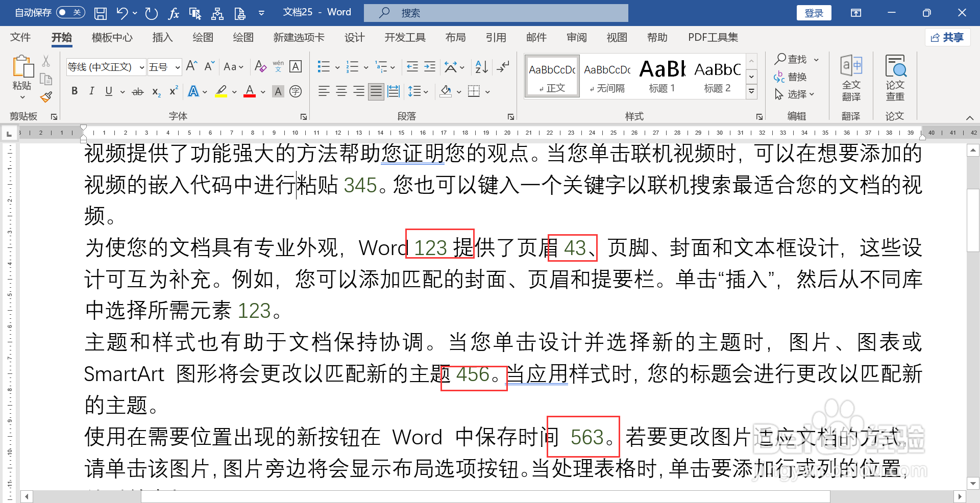Click the Save icon in title bar
This screenshot has height=503, width=980.
coord(101,13)
